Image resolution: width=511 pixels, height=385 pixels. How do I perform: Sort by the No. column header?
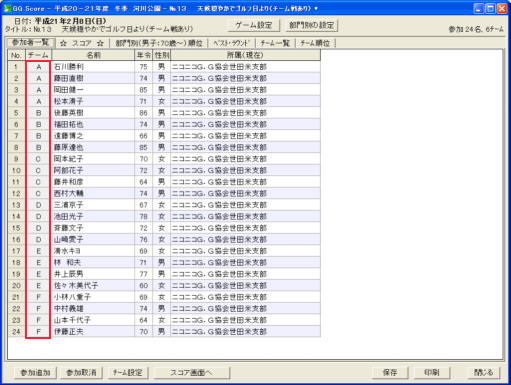coord(16,55)
